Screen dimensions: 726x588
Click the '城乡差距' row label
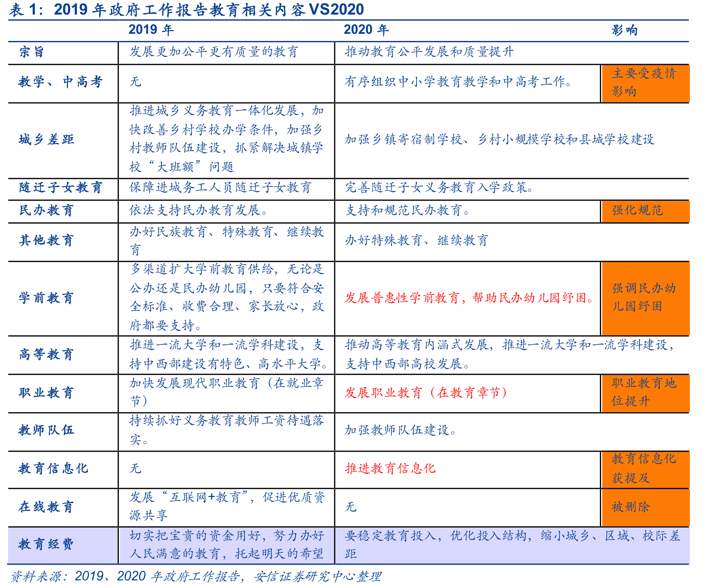pyautogui.click(x=47, y=139)
